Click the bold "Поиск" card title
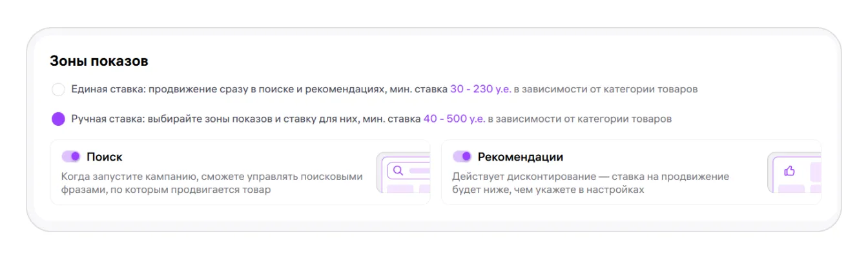The image size is (868, 258). [104, 157]
